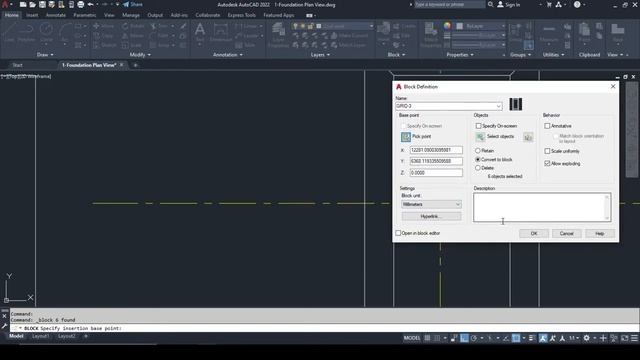The height and width of the screenshot is (360, 640).
Task: Click the ByLayer color swatch in Properties
Action: coord(460,26)
